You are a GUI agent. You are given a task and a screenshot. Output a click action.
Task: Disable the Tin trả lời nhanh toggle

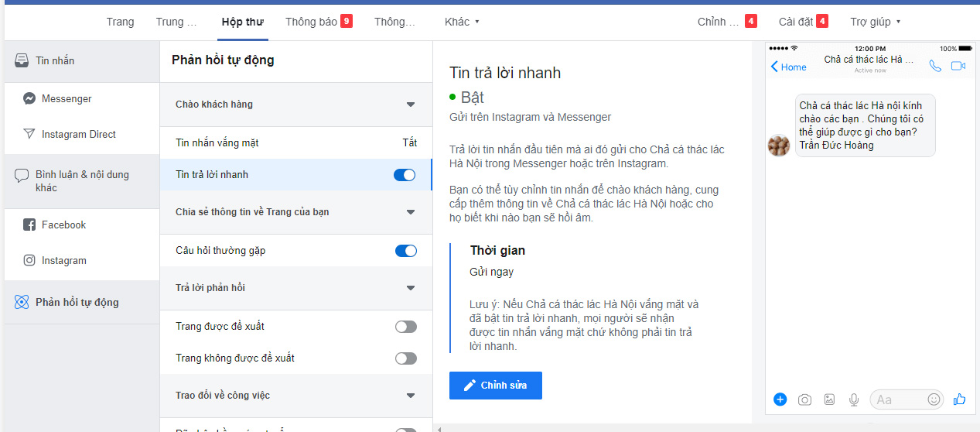[x=405, y=175]
